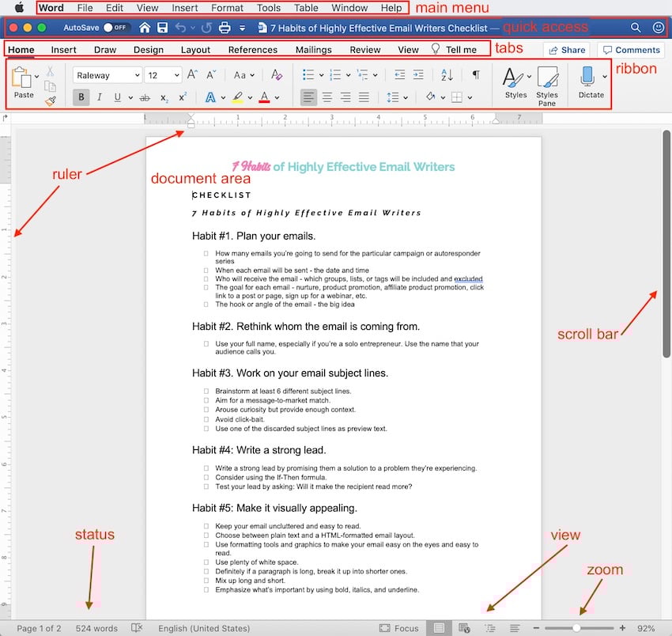Image resolution: width=672 pixels, height=636 pixels.
Task: Click the Share button
Action: click(x=567, y=49)
